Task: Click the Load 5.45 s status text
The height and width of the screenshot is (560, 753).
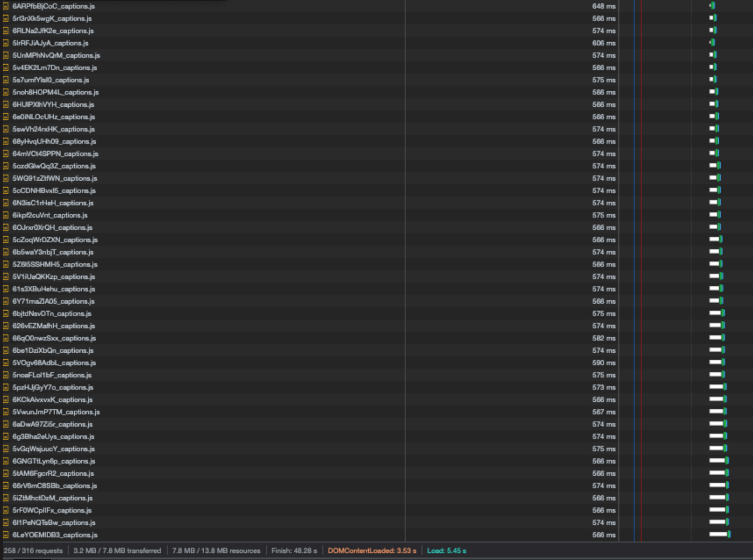Action: tap(446, 550)
